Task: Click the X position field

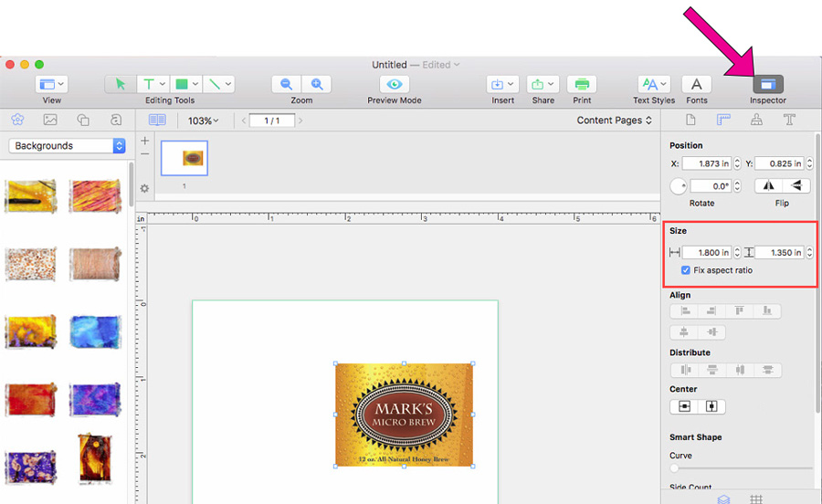Action: [707, 163]
